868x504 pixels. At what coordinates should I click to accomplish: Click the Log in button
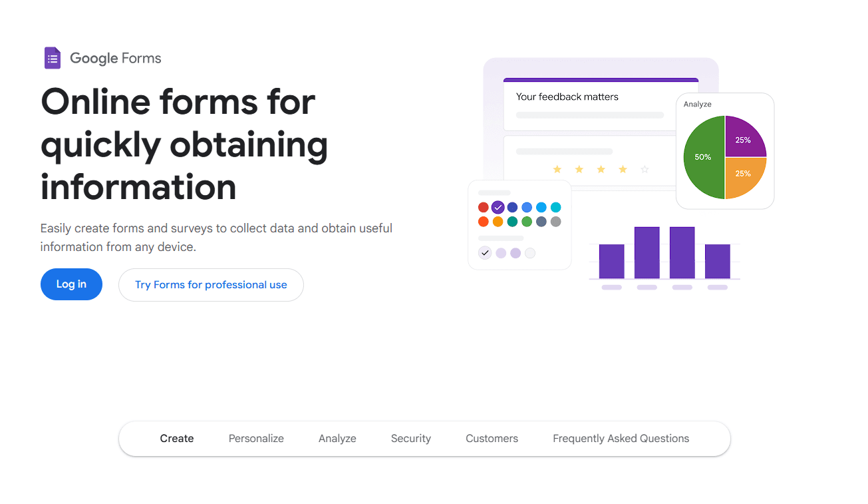(71, 284)
